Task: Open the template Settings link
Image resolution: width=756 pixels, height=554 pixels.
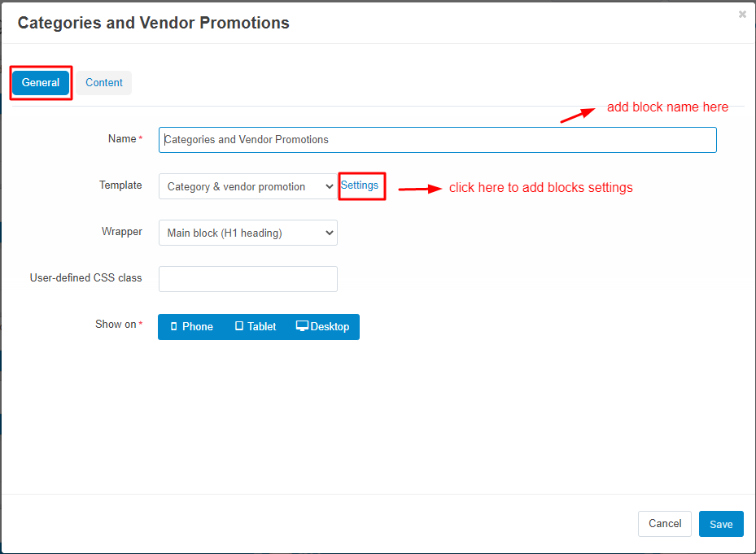Action: (360, 185)
